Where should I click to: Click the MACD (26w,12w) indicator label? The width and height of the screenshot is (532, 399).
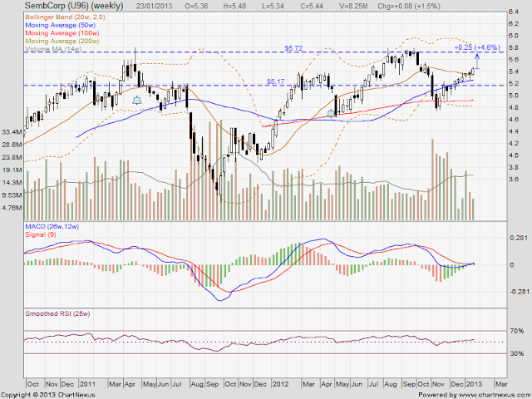[x=52, y=227]
